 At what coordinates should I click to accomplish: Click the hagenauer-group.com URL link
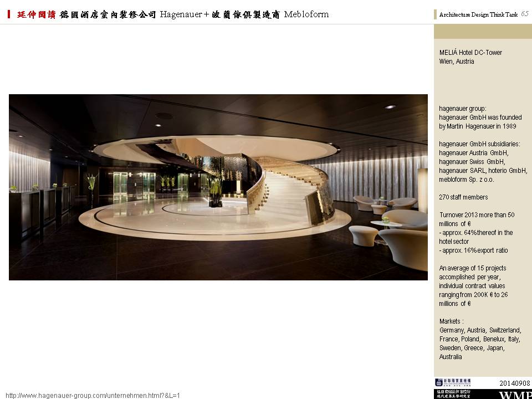pos(93,395)
